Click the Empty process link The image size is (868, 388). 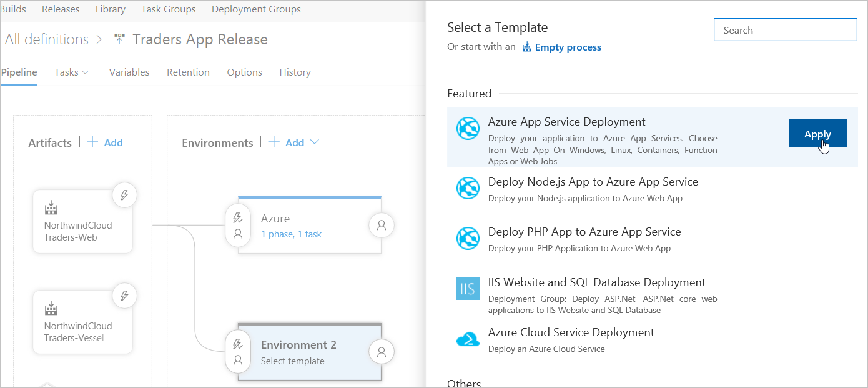(x=568, y=47)
